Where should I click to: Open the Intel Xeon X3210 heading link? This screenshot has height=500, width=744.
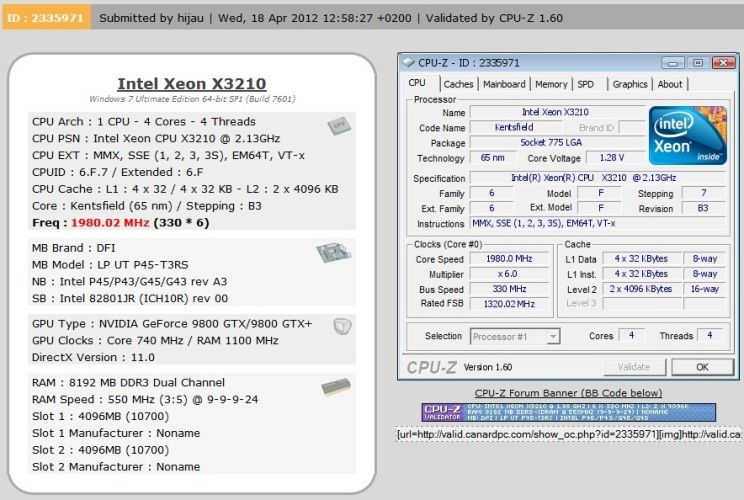coord(192,83)
